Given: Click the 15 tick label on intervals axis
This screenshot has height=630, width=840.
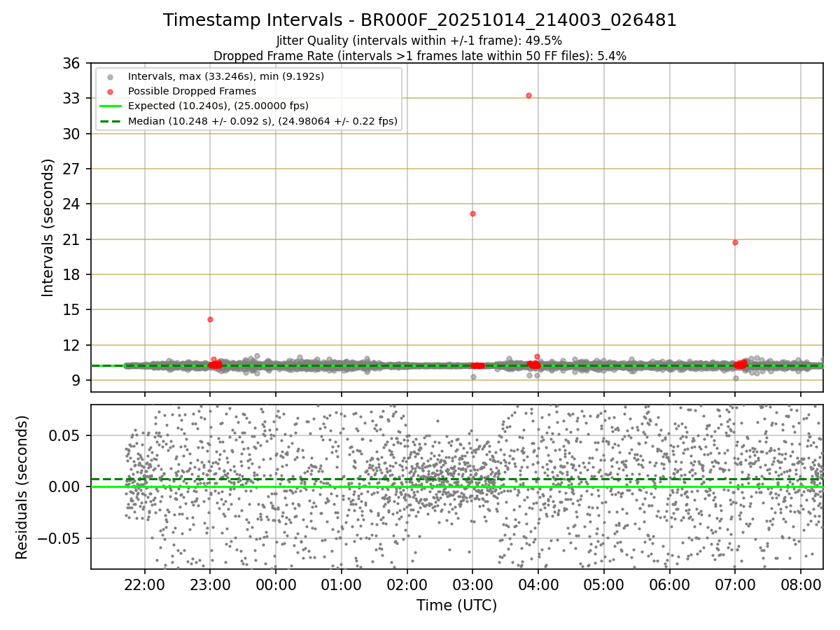Looking at the screenshot, I should point(71,310).
